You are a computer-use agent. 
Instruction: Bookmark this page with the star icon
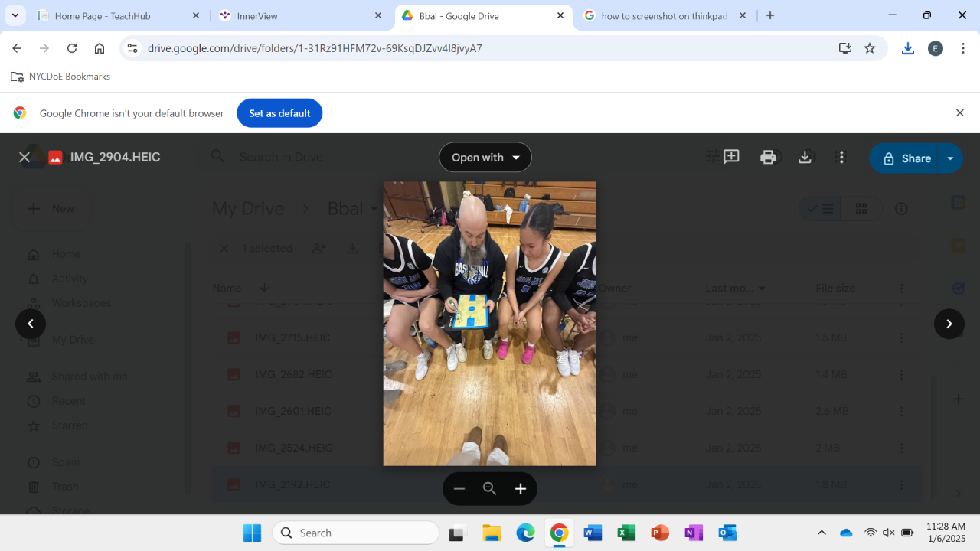tap(870, 48)
